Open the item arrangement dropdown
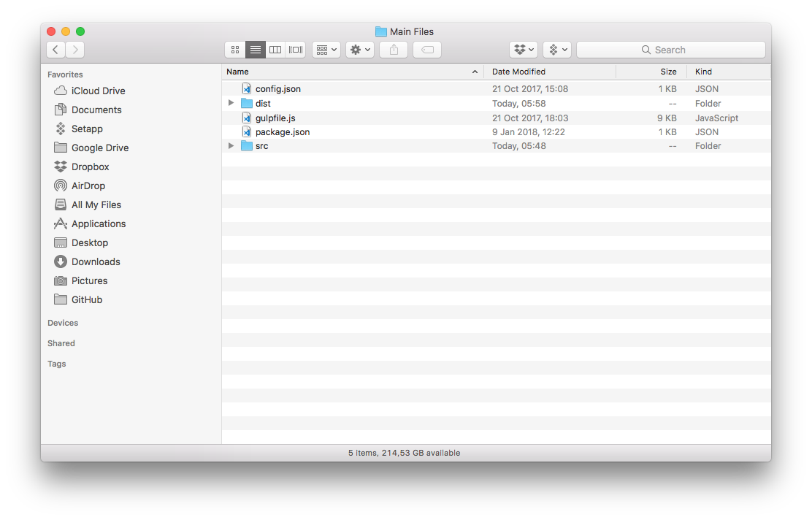 pos(326,50)
